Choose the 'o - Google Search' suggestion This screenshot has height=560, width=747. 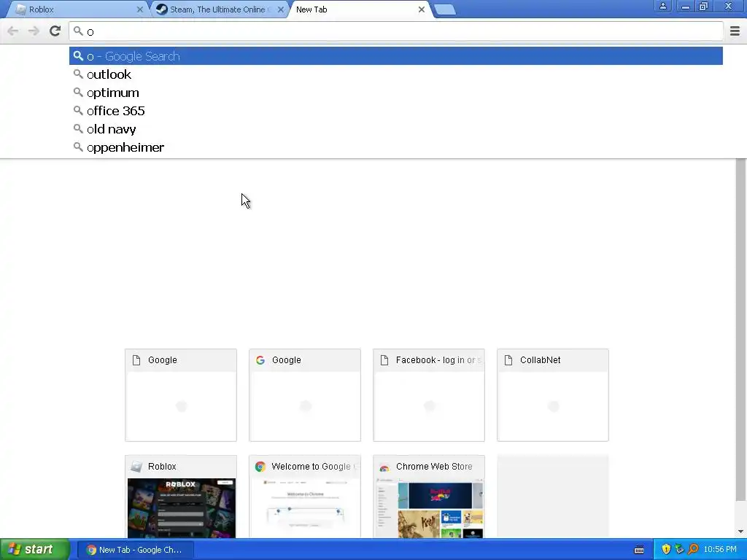pyautogui.click(x=396, y=56)
